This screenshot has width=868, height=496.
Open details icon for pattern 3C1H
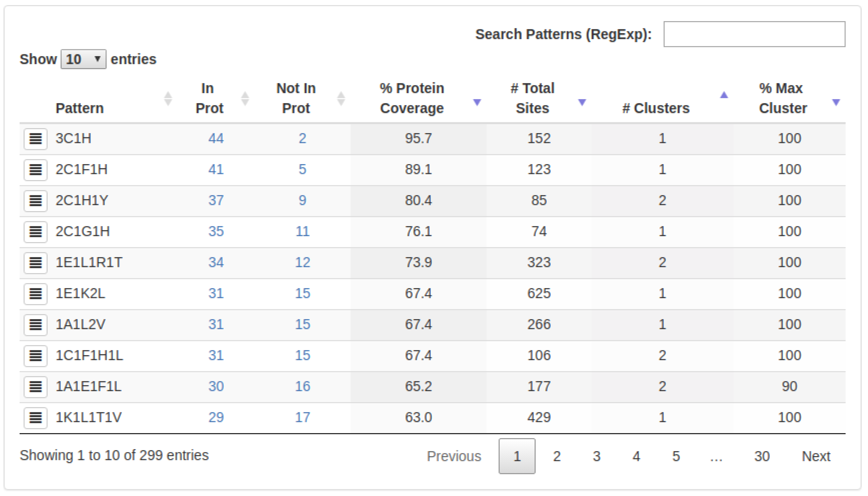point(36,139)
